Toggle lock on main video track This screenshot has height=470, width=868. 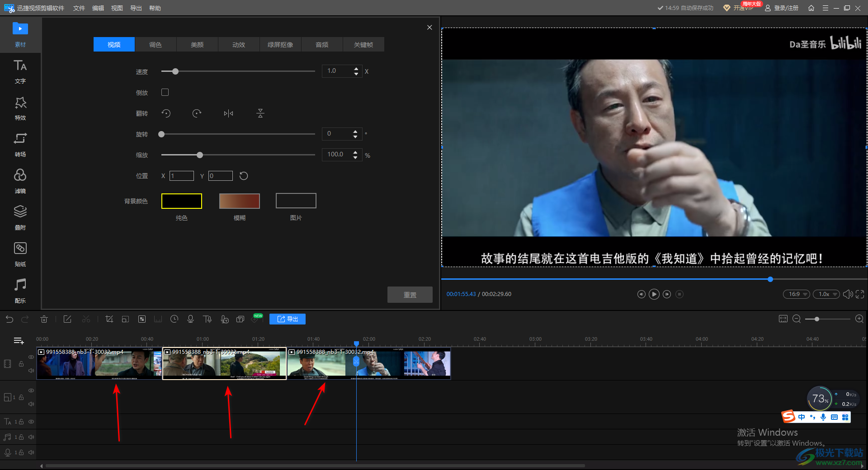point(21,364)
